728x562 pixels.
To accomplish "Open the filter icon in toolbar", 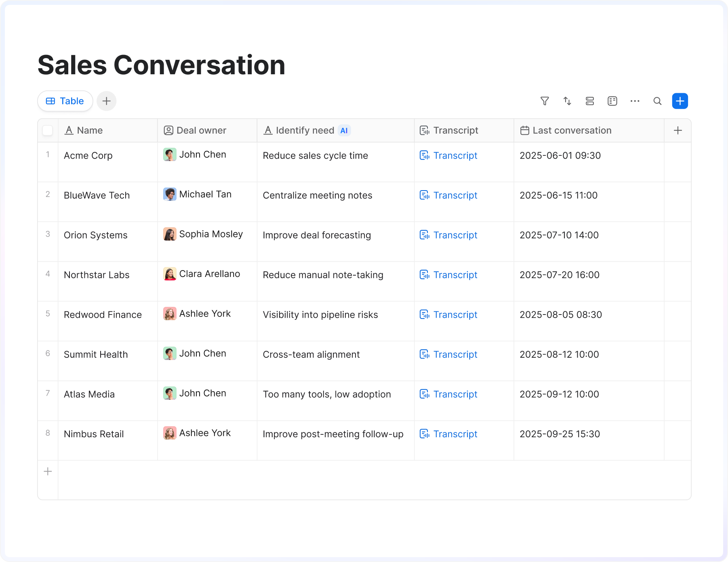I will click(545, 101).
